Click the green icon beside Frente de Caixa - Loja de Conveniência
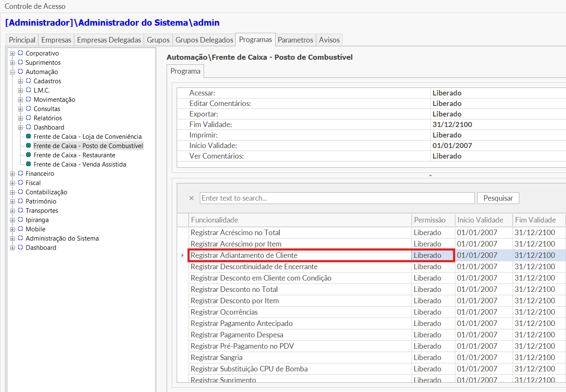 [28, 136]
